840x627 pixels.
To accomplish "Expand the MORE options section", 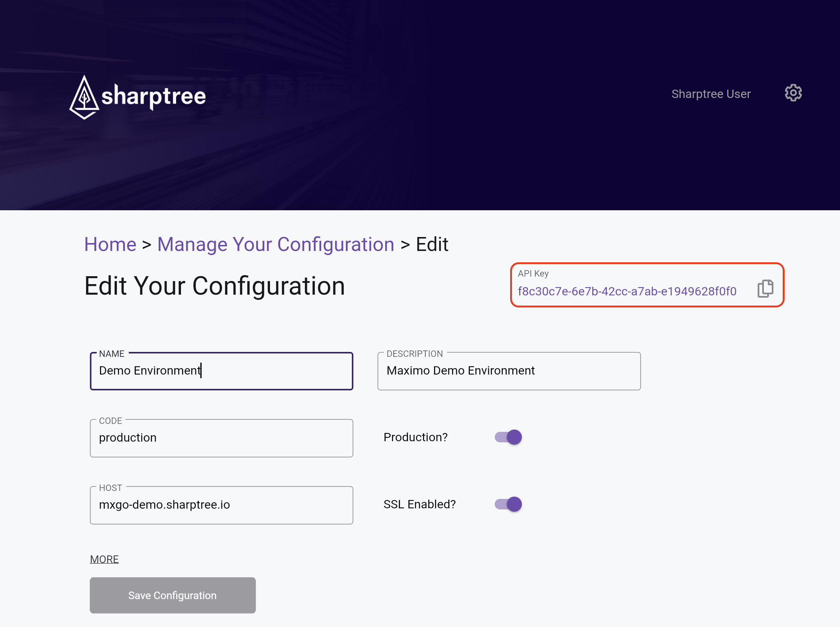I will 104,559.
